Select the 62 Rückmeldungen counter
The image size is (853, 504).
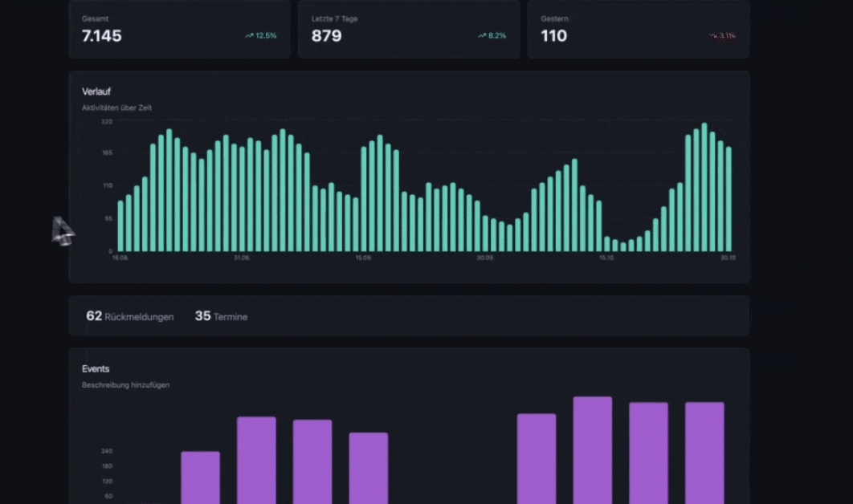click(130, 316)
